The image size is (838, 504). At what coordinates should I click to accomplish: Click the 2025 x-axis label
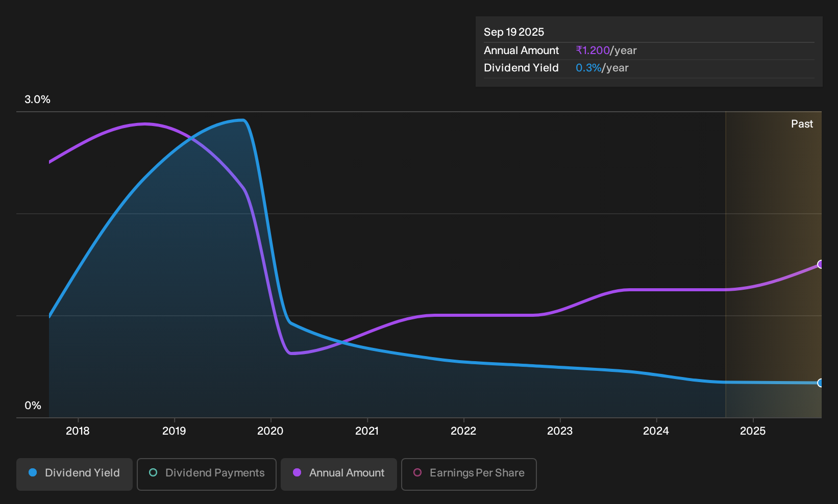tap(753, 431)
